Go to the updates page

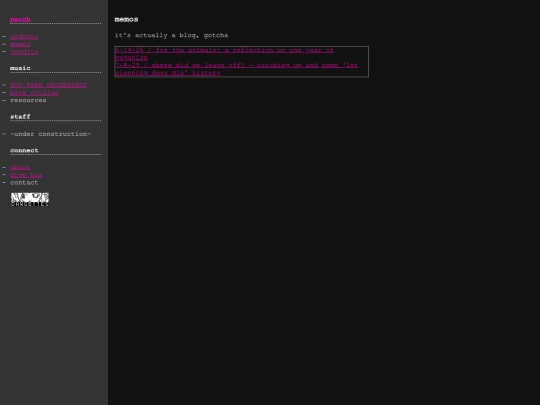24,37
